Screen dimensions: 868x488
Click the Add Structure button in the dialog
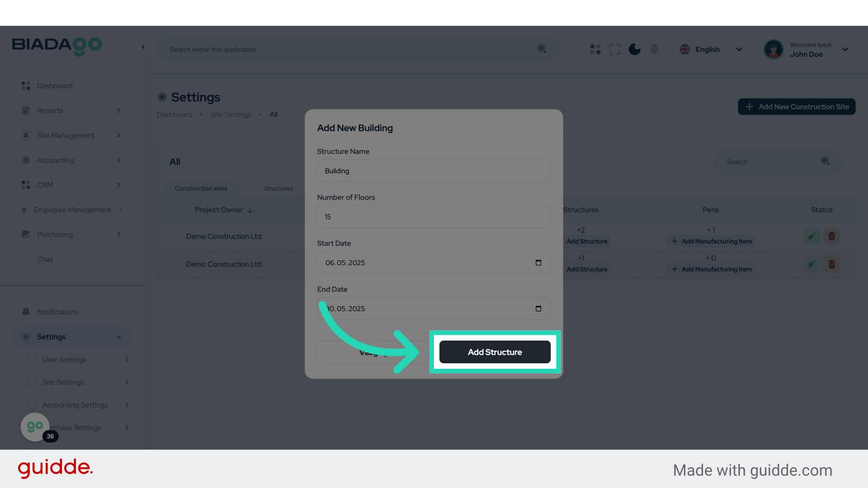coord(495,352)
